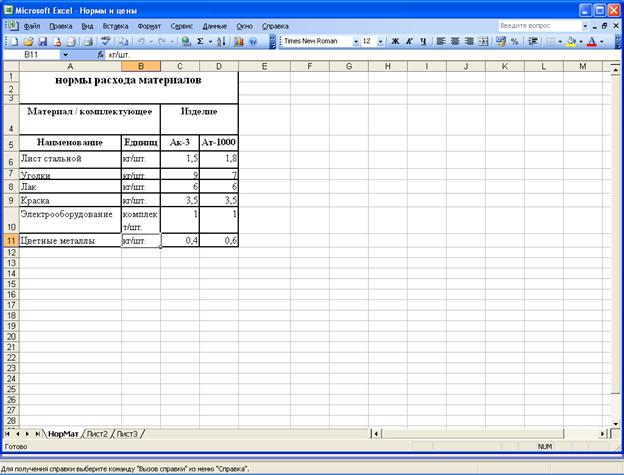Expand the Name Box dropdown
The width and height of the screenshot is (624, 475).
click(x=65, y=55)
